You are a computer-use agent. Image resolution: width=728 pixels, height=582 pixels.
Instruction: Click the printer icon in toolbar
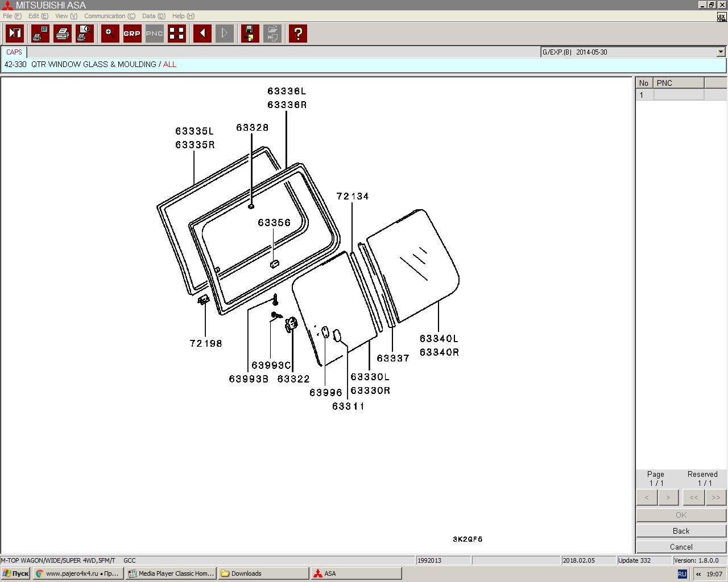63,34
